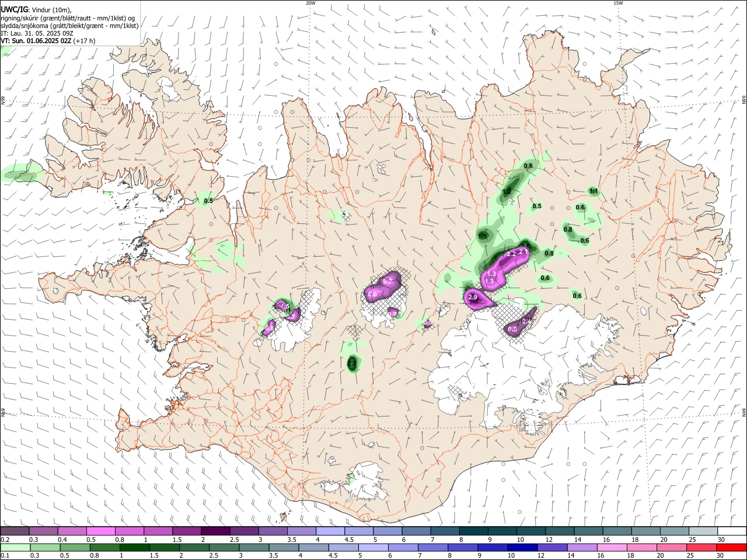Click the 'IT: Lau. 31. 05. 2025 09Z' line
The image size is (747, 560).
click(x=37, y=33)
